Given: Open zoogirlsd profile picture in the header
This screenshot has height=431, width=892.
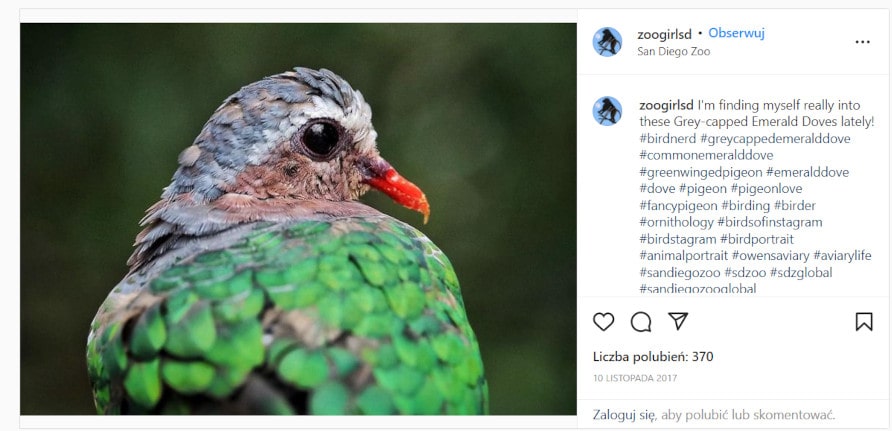Looking at the screenshot, I should coord(607,42).
